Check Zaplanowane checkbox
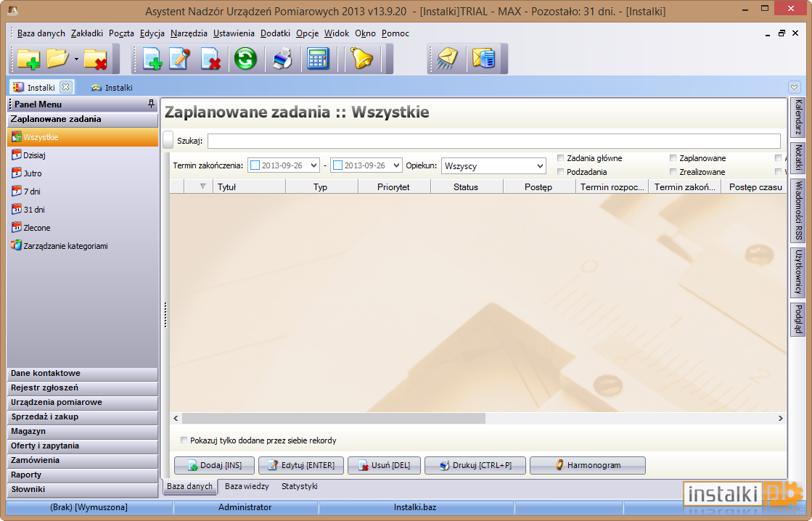Screen dimensions: 812x521 pyautogui.click(x=673, y=158)
